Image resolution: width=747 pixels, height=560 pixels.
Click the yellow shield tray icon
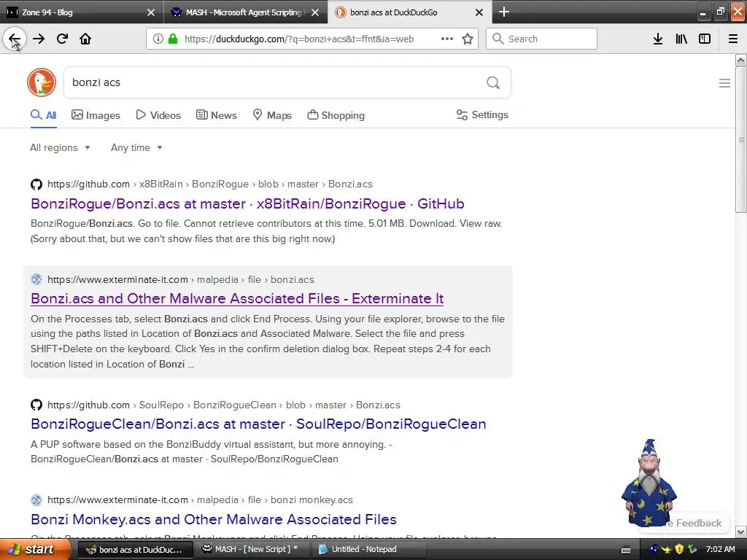coord(679,549)
